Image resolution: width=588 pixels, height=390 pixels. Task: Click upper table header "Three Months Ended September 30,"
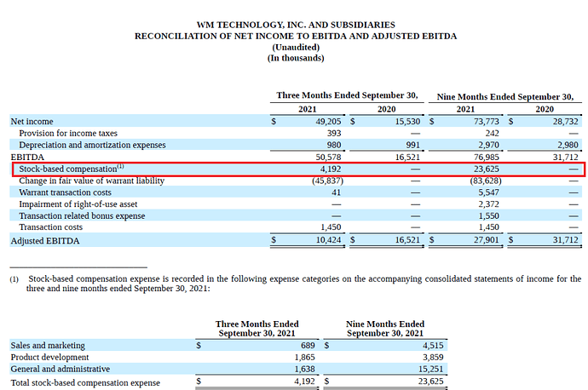pyautogui.click(x=347, y=95)
